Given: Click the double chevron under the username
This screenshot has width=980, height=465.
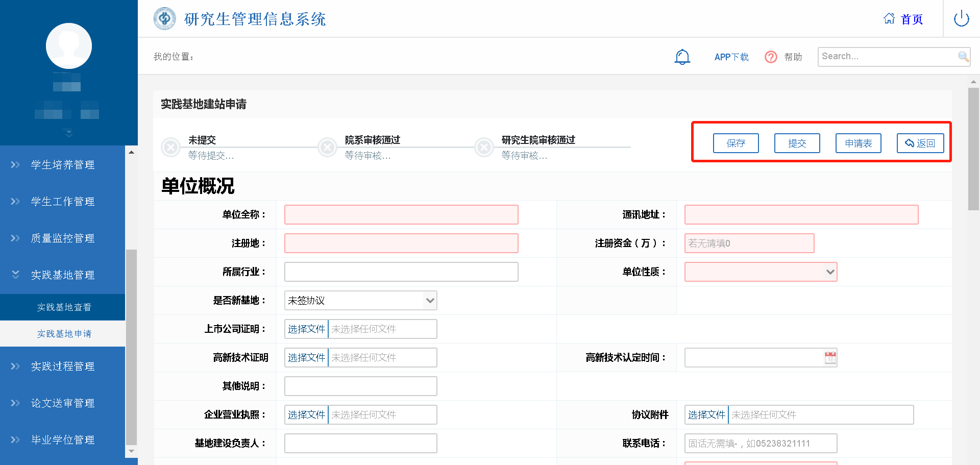Looking at the screenshot, I should tap(69, 133).
